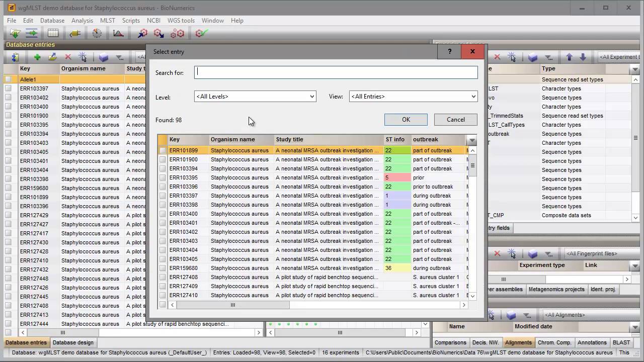The height and width of the screenshot is (362, 644).
Task: Select the checkbox for ERR103397 in database list
Action: [x=8, y=88]
